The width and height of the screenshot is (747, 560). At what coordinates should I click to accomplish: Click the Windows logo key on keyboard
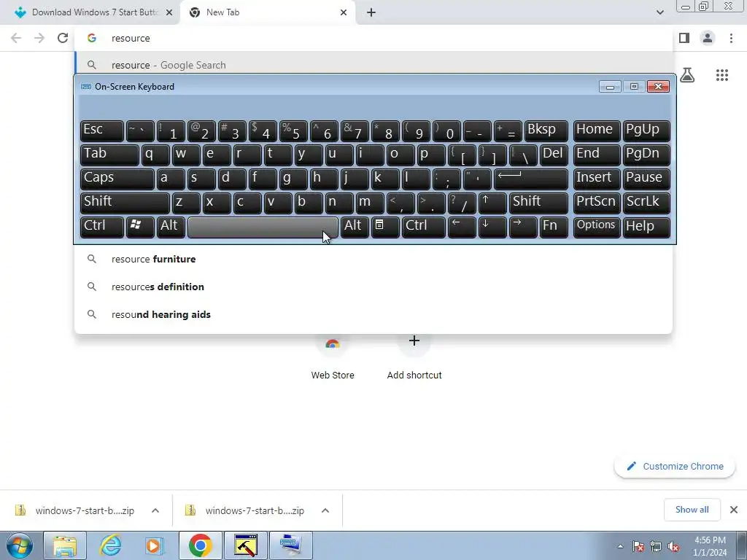(140, 227)
